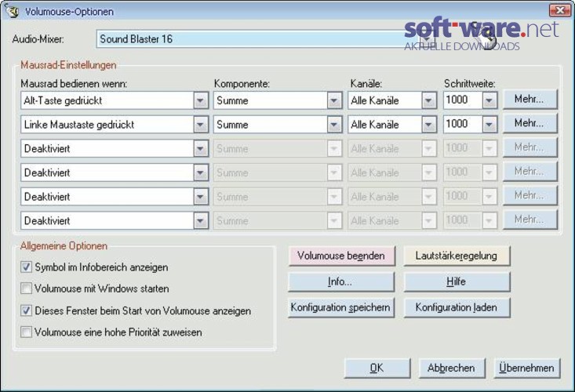
Task: Close the Volumouse-Optionen window
Action: coord(559,11)
